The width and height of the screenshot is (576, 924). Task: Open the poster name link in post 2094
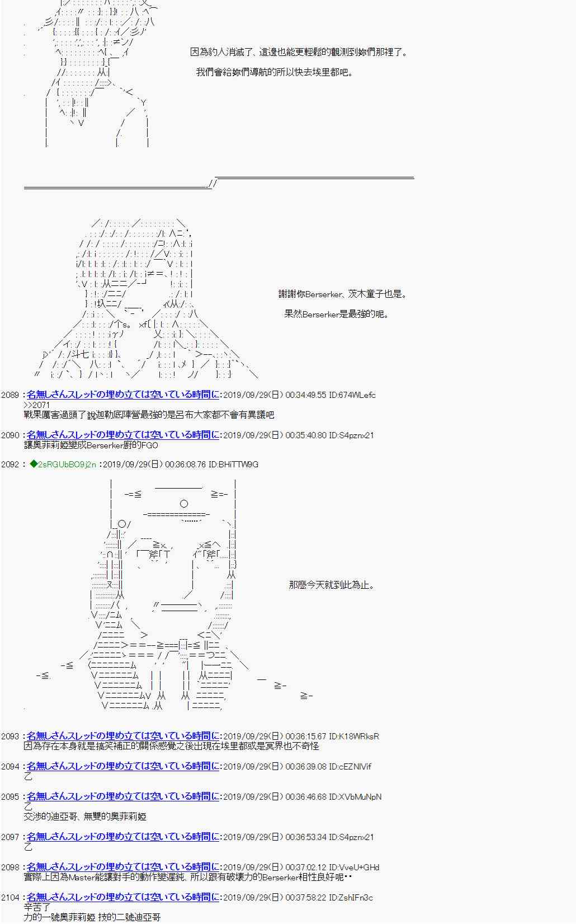(x=123, y=766)
